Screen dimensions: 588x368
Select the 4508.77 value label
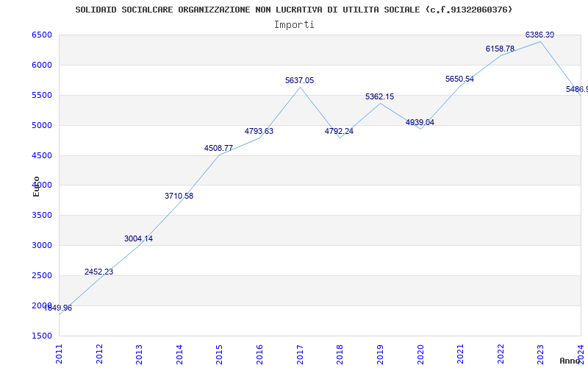218,149
